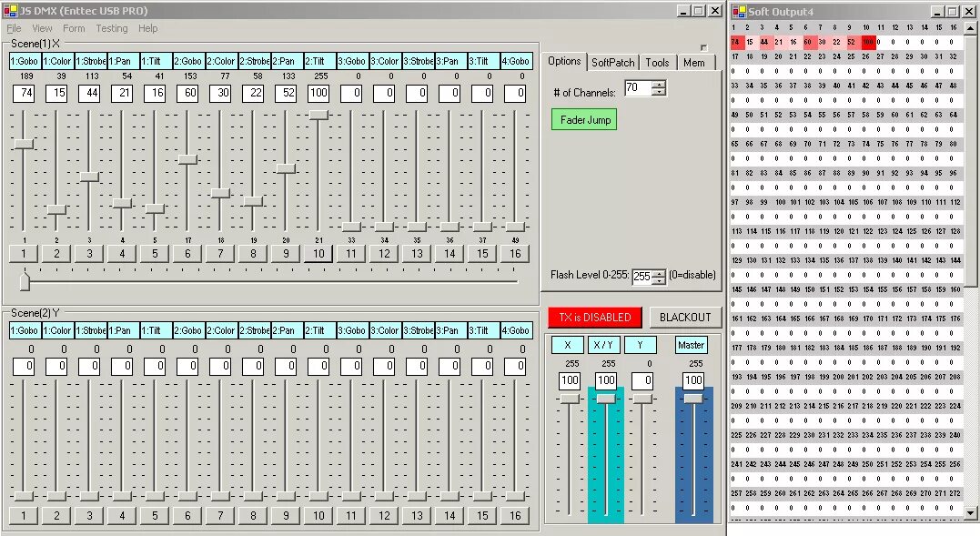Switch to the Options tab

pos(564,61)
